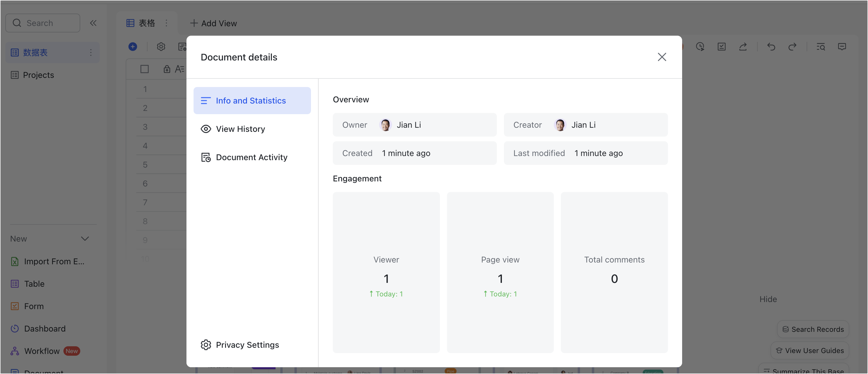This screenshot has height=374, width=868.
Task: Click the undo arrow icon
Action: coord(771,47)
